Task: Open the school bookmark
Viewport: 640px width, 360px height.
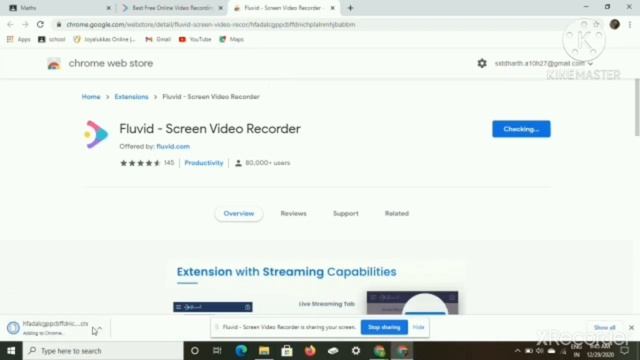Action: (51, 39)
